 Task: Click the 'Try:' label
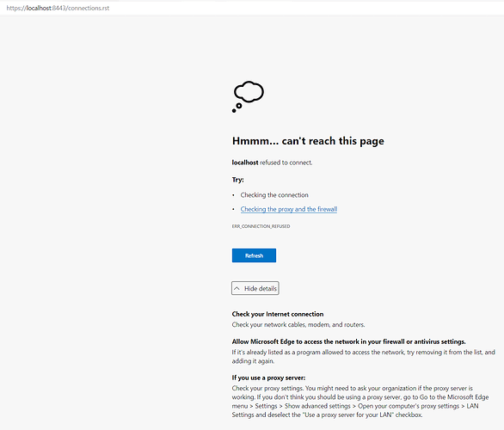238,180
